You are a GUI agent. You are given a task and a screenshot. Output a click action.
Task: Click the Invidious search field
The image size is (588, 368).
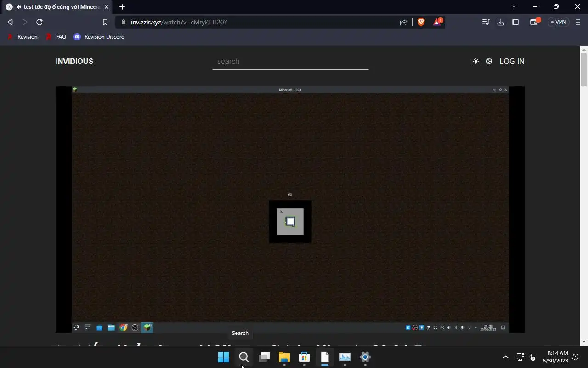pyautogui.click(x=290, y=61)
